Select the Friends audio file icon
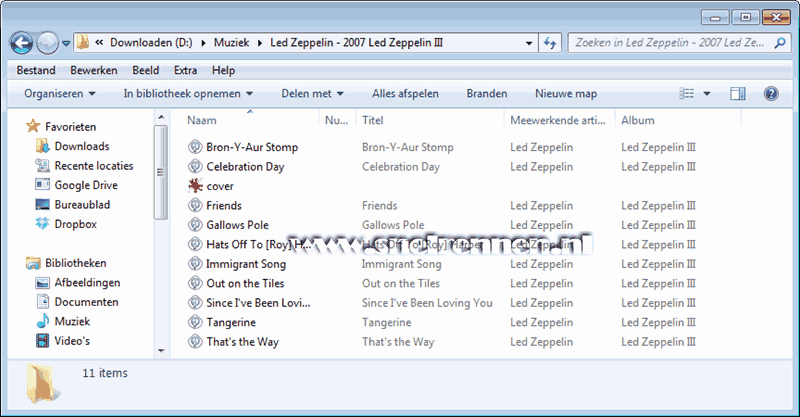This screenshot has width=800, height=417. tap(195, 205)
